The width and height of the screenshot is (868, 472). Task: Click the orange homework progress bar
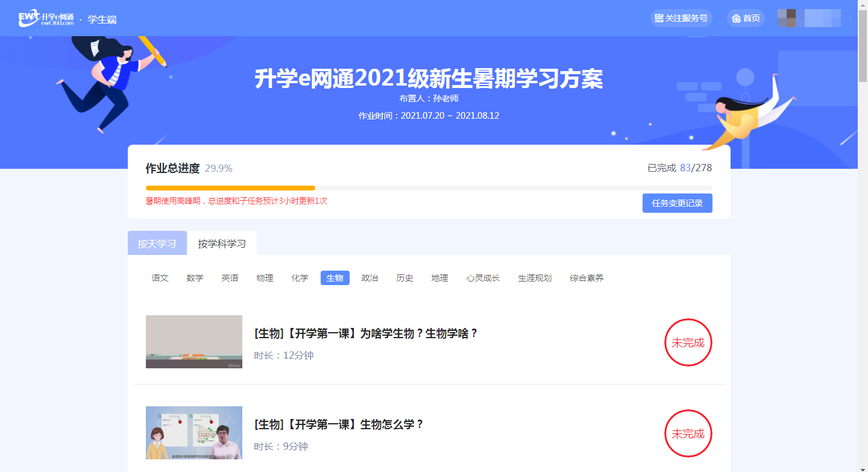click(x=229, y=187)
